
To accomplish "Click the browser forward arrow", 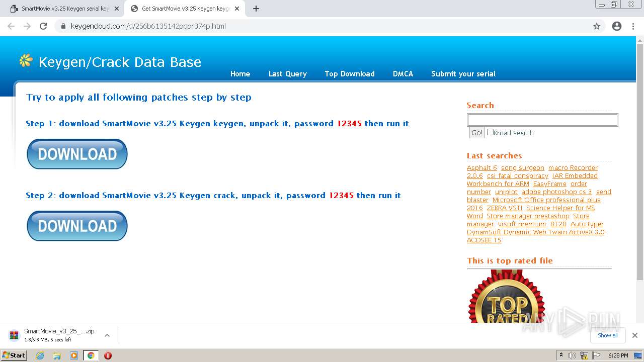I will [x=27, y=26].
